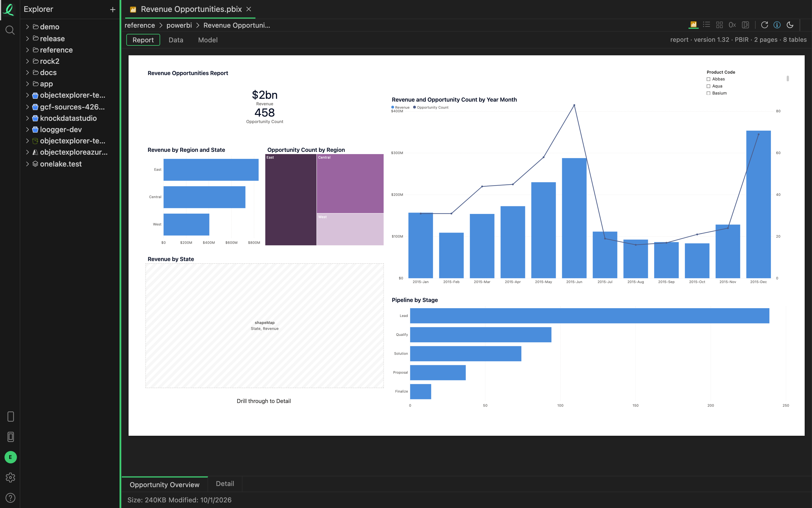Expand the demo folder
Viewport: 812px width, 508px height.
click(28, 27)
